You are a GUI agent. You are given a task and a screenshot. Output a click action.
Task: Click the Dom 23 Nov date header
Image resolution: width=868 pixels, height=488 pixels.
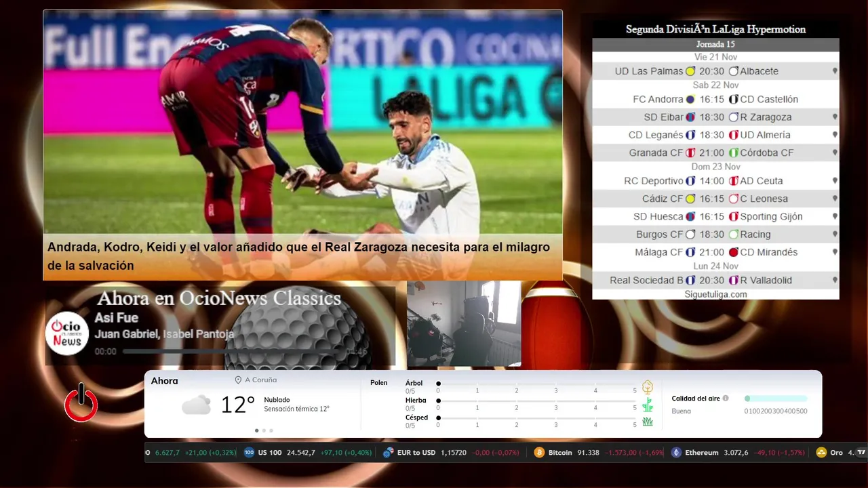point(715,167)
